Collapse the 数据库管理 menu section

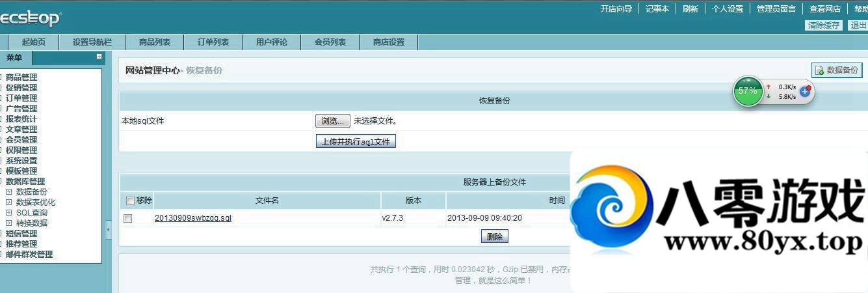(25, 182)
